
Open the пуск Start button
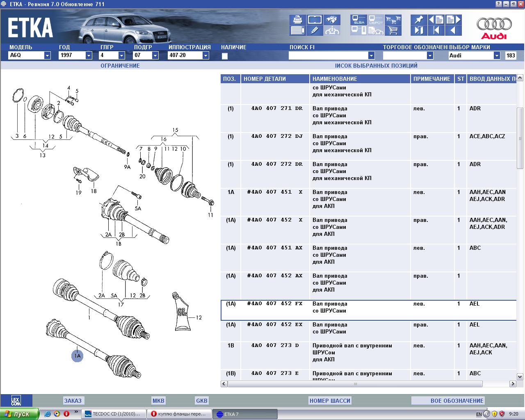pyautogui.click(x=20, y=414)
